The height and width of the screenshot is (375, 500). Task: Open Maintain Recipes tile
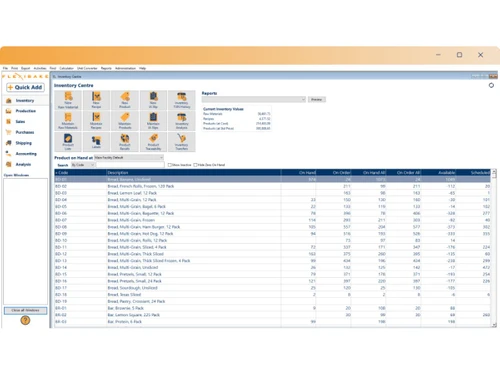[96, 121]
